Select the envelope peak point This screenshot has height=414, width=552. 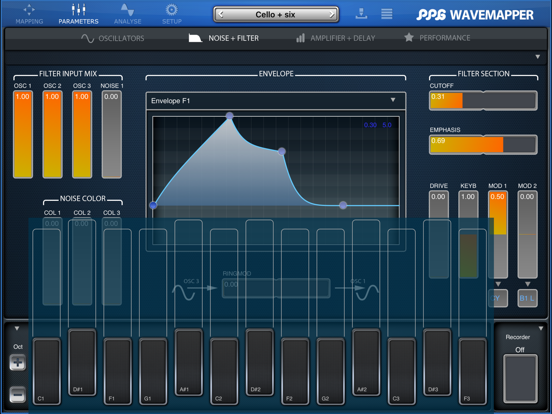tap(230, 116)
